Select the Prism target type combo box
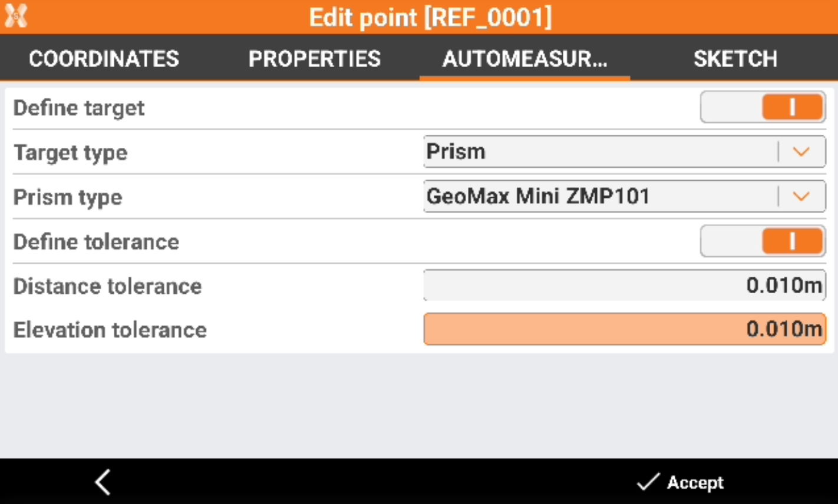The image size is (838, 504). coord(600,152)
